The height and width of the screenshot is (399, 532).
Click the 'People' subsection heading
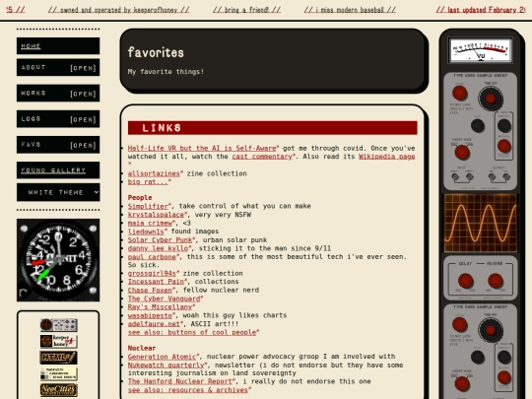140,197
